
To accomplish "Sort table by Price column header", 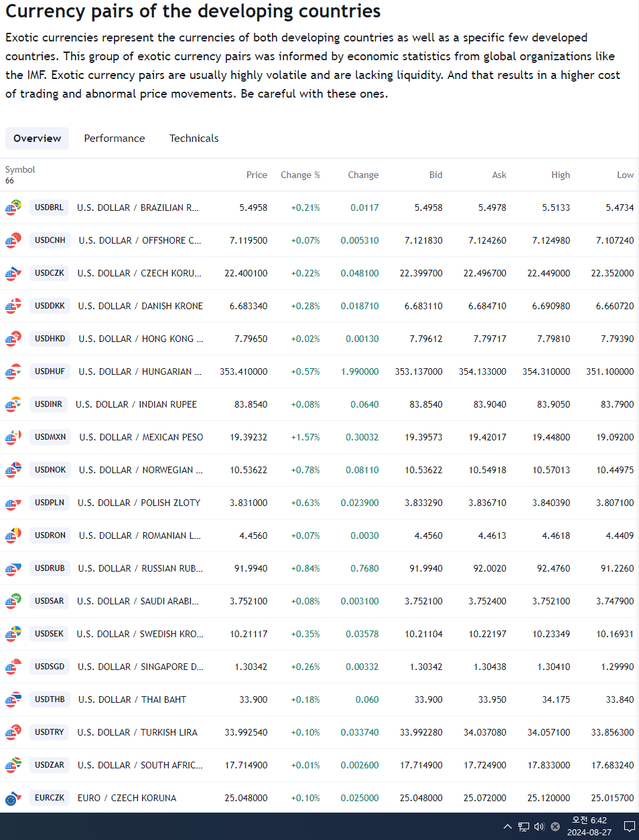I will 257,175.
